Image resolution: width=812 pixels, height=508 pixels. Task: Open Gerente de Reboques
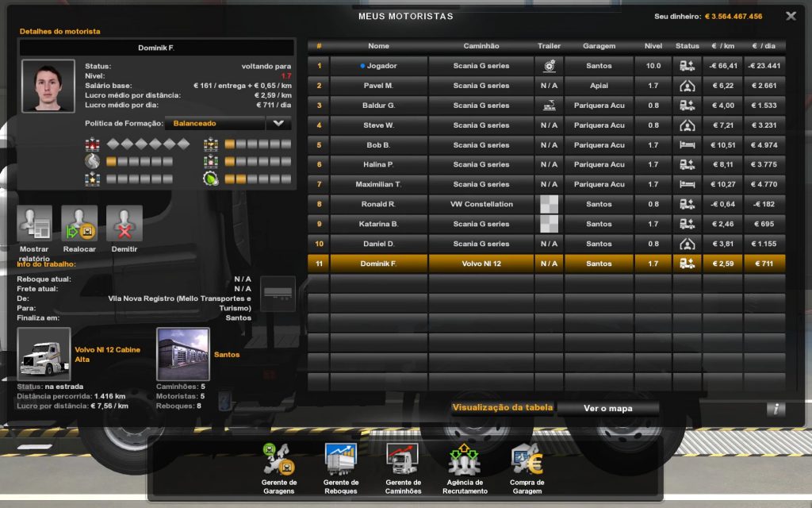[x=341, y=460]
